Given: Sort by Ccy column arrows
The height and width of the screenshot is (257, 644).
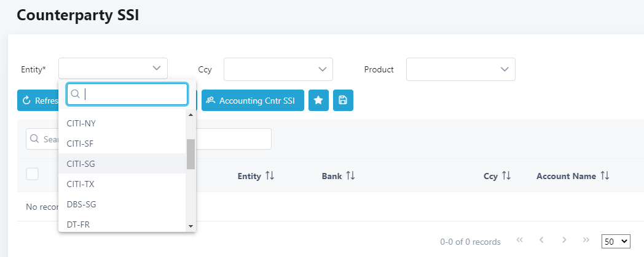Looking at the screenshot, I should pos(506,176).
